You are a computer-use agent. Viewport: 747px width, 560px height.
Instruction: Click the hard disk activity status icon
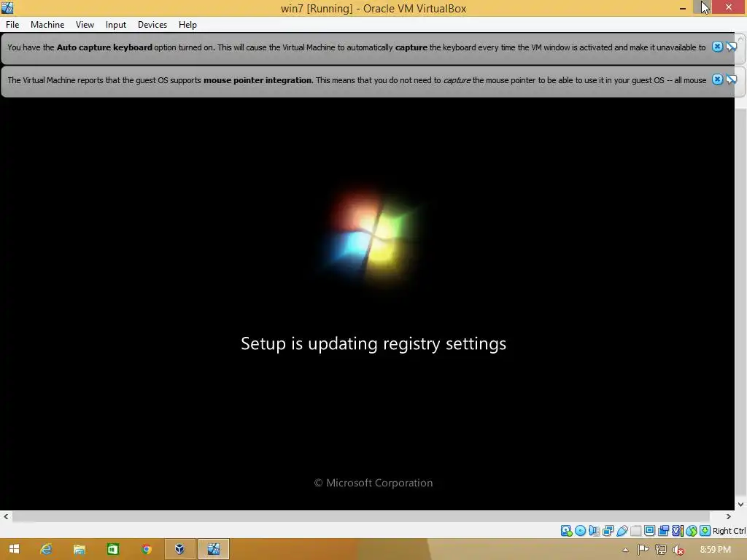click(x=566, y=531)
